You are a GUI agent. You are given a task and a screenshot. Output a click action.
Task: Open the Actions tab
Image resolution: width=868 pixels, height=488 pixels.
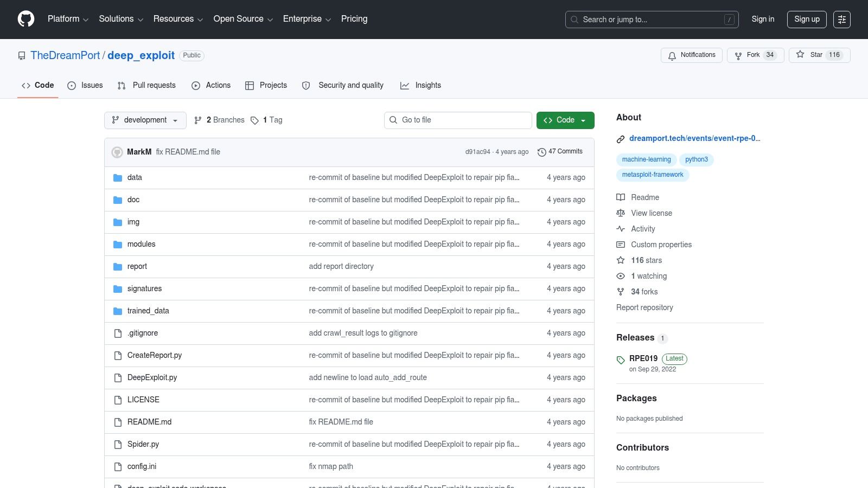211,86
